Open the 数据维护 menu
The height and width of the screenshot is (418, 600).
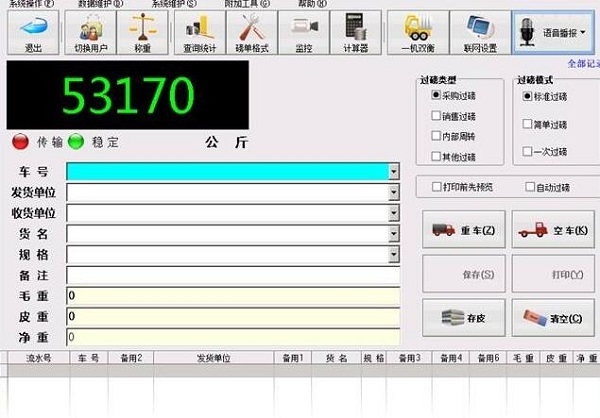point(101,3)
